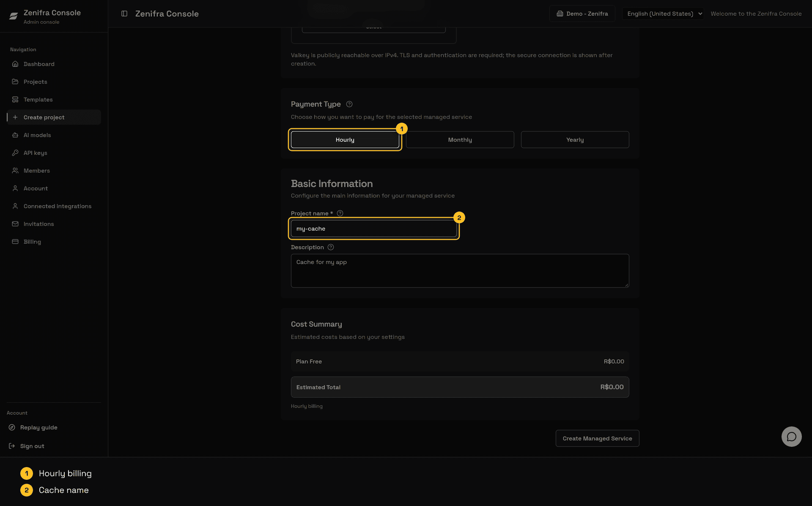Click the Payment Type help icon
The height and width of the screenshot is (506, 812).
click(349, 104)
